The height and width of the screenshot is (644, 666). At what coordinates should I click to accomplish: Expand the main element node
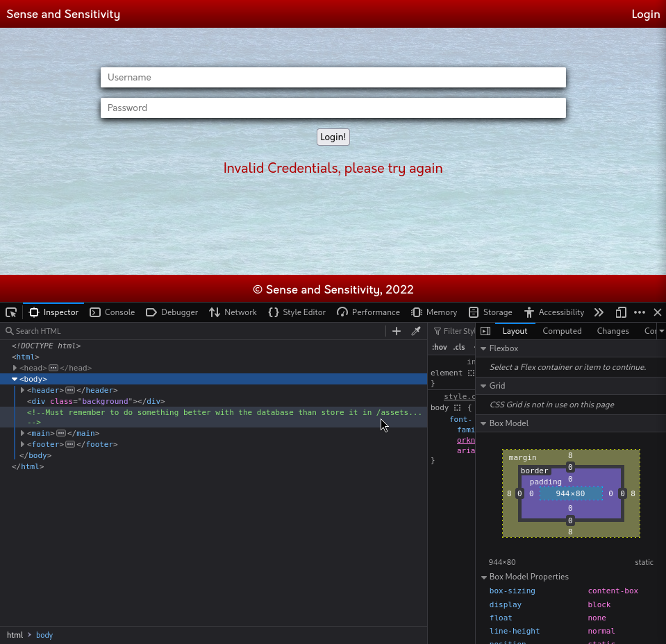22,434
